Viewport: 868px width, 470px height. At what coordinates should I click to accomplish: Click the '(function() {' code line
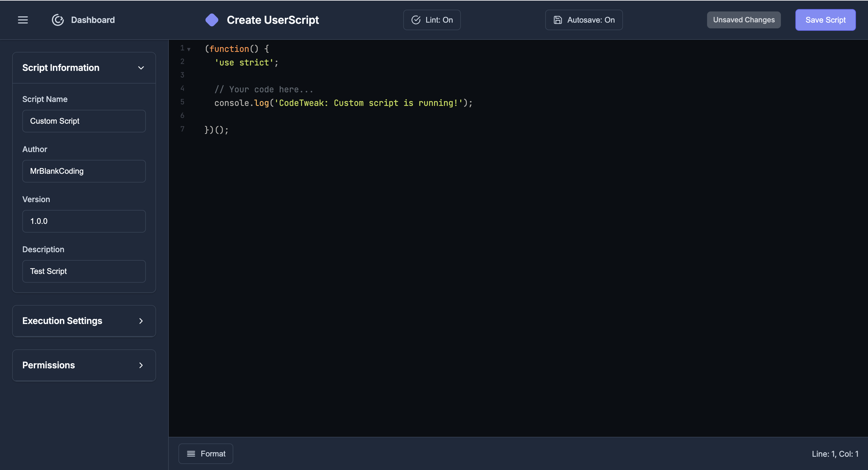coord(237,49)
